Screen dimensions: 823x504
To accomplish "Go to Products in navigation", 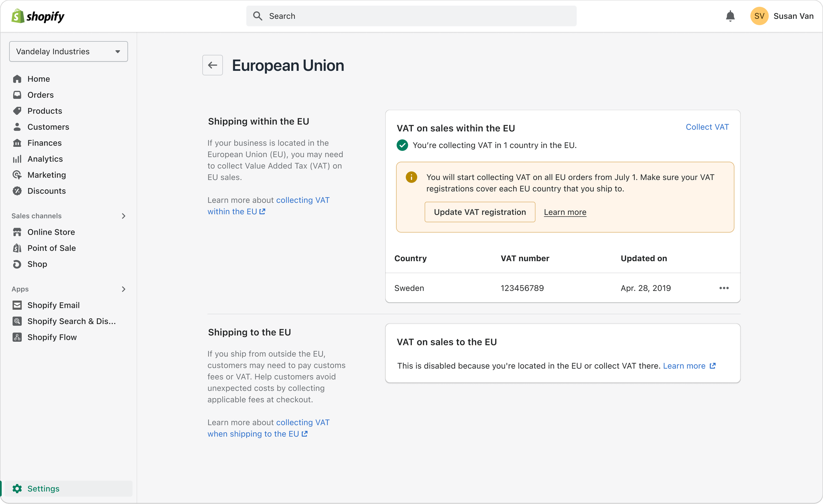I will point(45,111).
